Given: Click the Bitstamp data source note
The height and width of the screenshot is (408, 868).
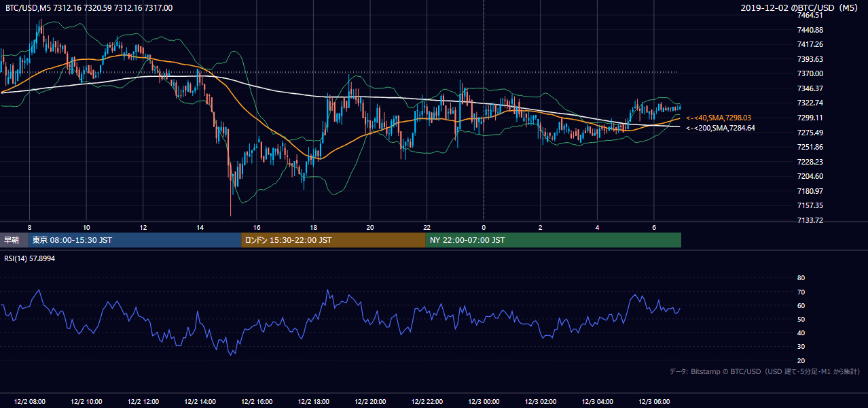Looking at the screenshot, I should 765,371.
